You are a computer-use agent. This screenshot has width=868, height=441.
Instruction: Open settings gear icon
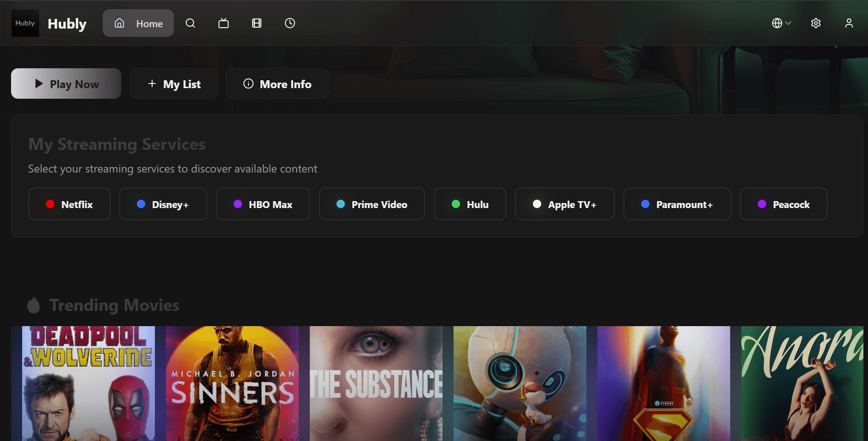(x=815, y=23)
